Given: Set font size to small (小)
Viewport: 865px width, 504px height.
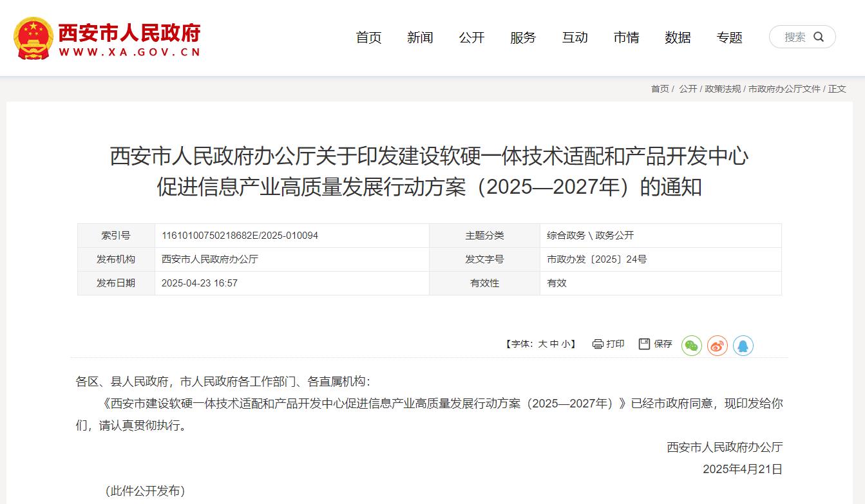Looking at the screenshot, I should coord(565,344).
